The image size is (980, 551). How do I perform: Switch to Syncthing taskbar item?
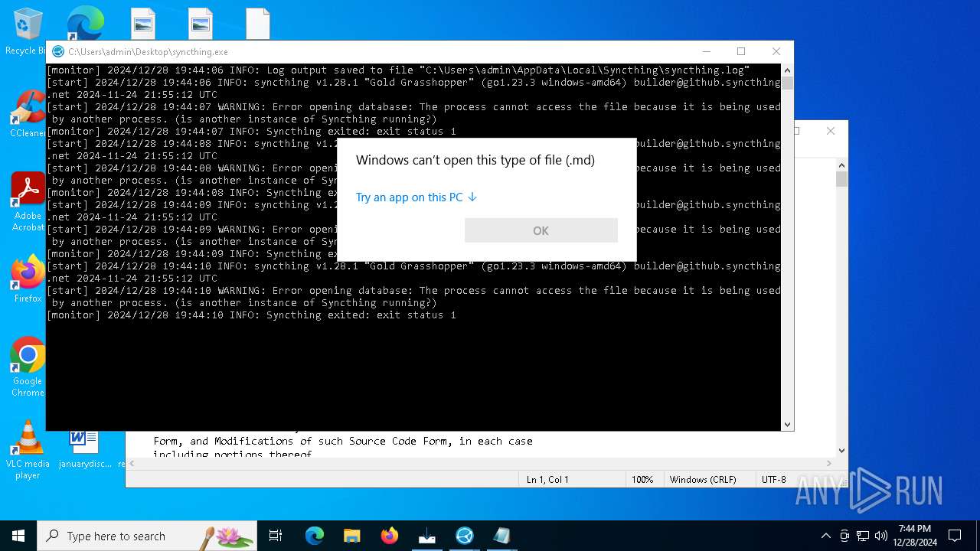tap(465, 536)
